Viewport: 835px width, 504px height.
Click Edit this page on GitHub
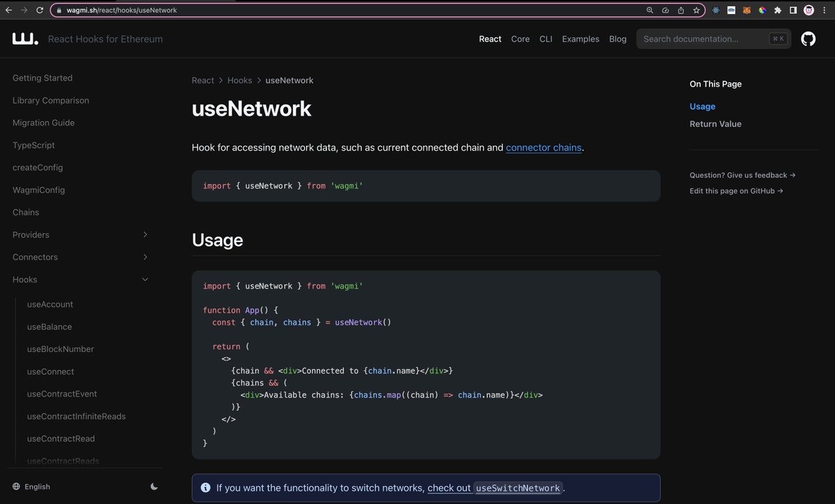pyautogui.click(x=736, y=190)
